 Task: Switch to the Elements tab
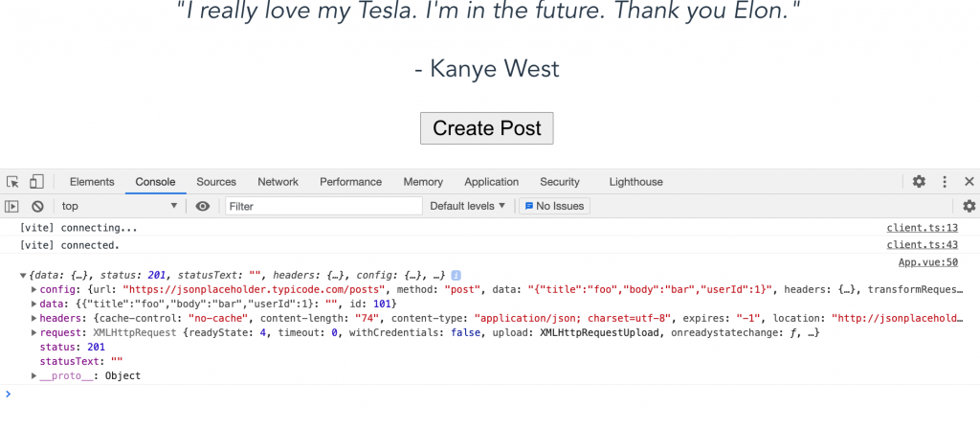tap(92, 182)
